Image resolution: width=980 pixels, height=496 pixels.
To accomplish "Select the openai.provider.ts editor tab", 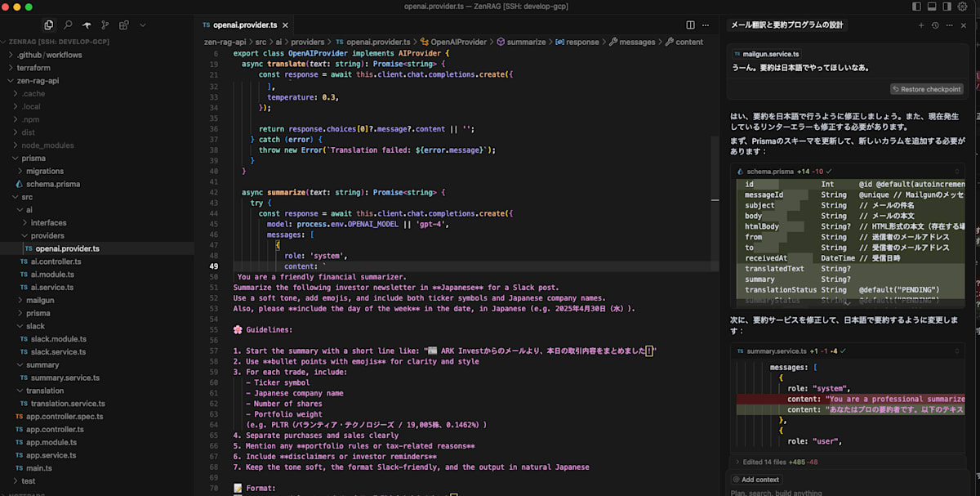I will coord(246,25).
